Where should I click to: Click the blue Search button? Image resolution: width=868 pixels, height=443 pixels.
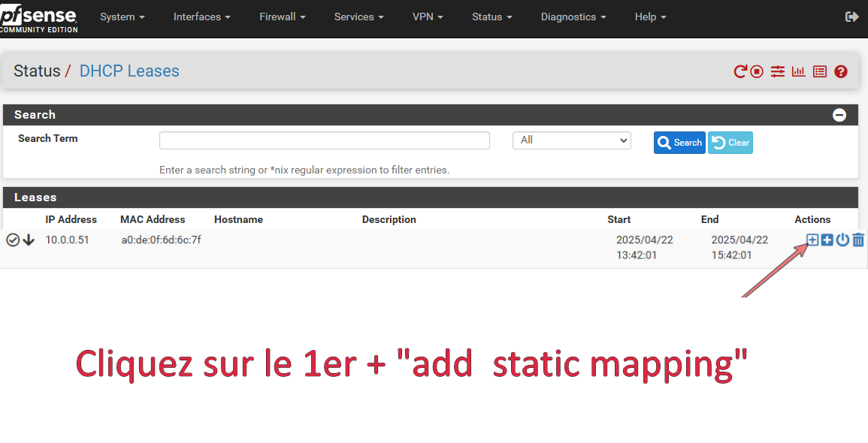click(679, 143)
